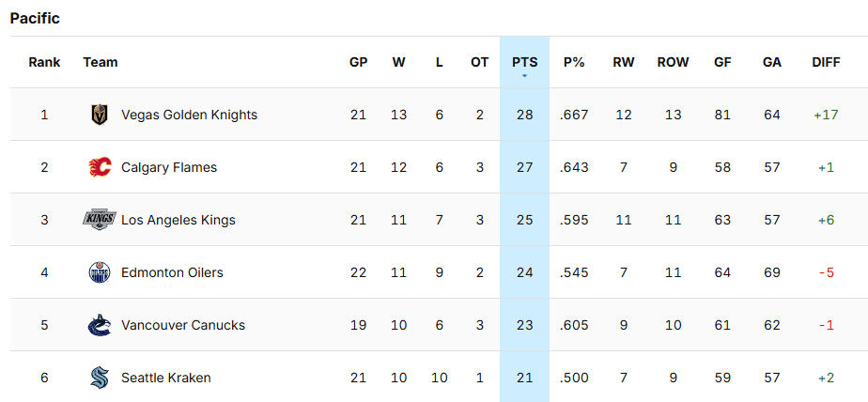The image size is (868, 402).
Task: Click the Seattle Kraken logo
Action: tap(100, 378)
